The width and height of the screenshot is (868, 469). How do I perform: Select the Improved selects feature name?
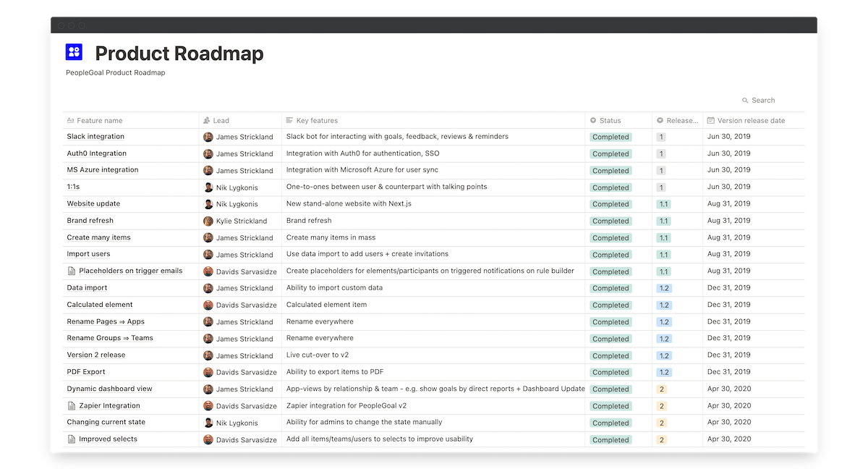[x=109, y=439]
